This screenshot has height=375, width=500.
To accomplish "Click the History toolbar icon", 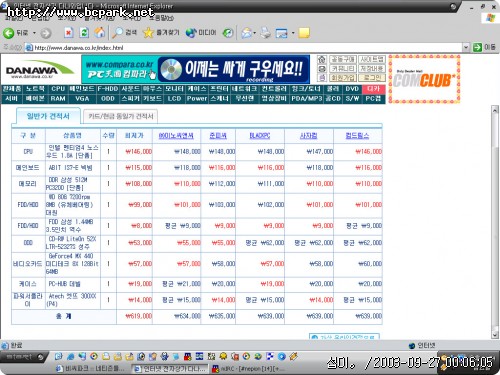I will point(228,33).
